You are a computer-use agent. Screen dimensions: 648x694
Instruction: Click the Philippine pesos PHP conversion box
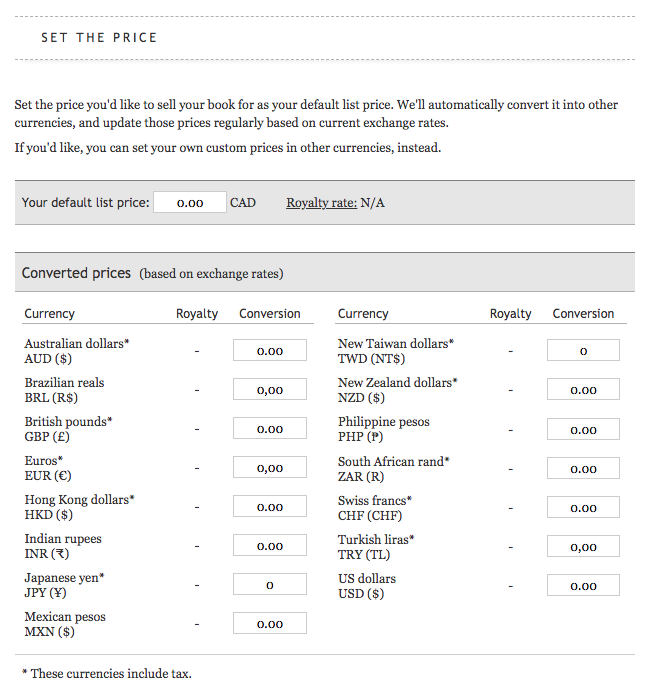583,430
